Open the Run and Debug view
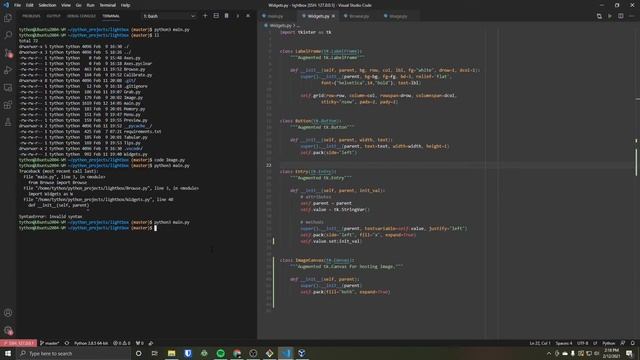Screen dimensions: 640x360 pos(8,70)
